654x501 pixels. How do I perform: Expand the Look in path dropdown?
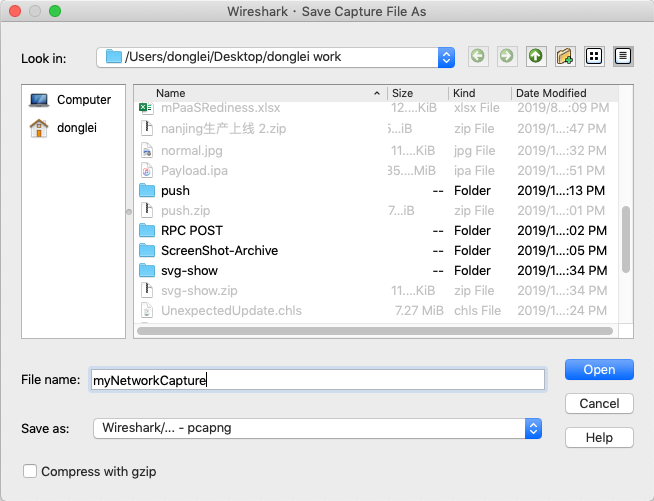click(446, 57)
